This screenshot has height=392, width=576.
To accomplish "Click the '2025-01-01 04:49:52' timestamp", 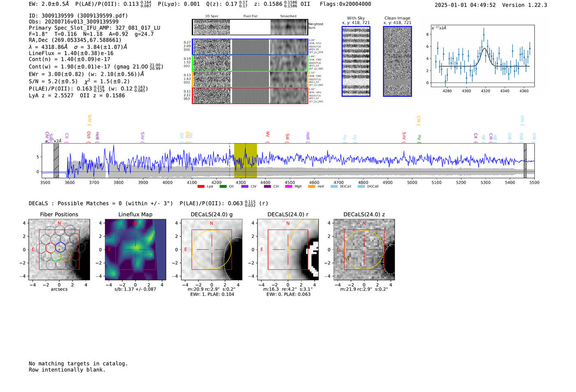I will point(465,5).
